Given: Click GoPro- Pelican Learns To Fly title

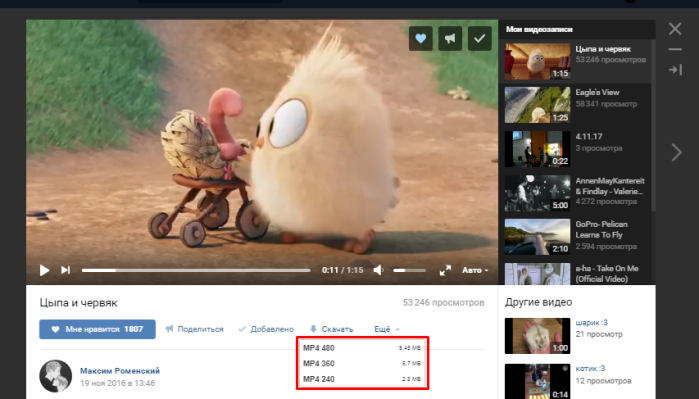Looking at the screenshot, I should [601, 229].
